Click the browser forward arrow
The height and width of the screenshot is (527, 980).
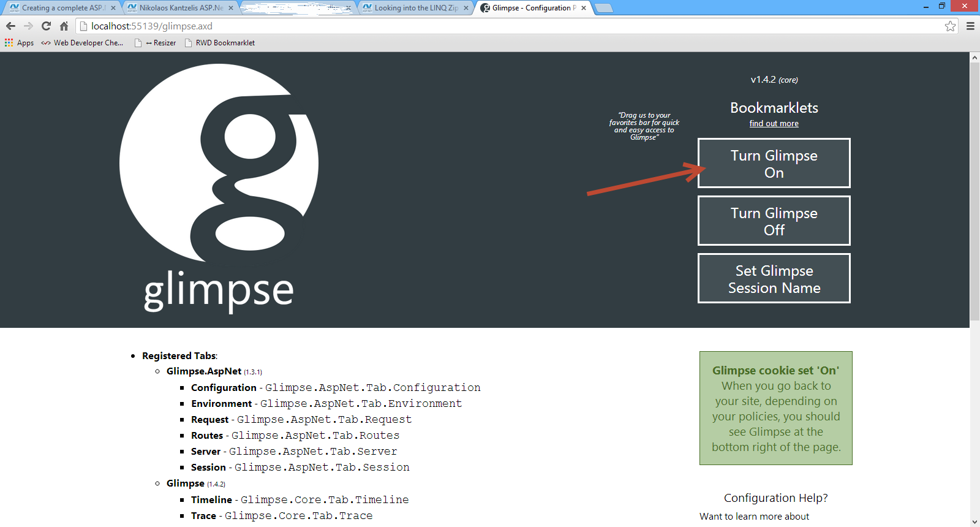click(28, 26)
